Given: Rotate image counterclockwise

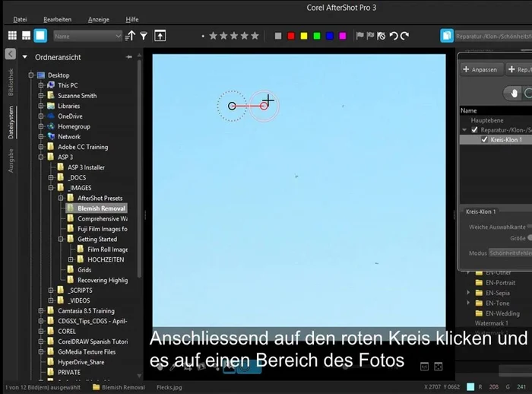Looking at the screenshot, I should pyautogui.click(x=394, y=36).
